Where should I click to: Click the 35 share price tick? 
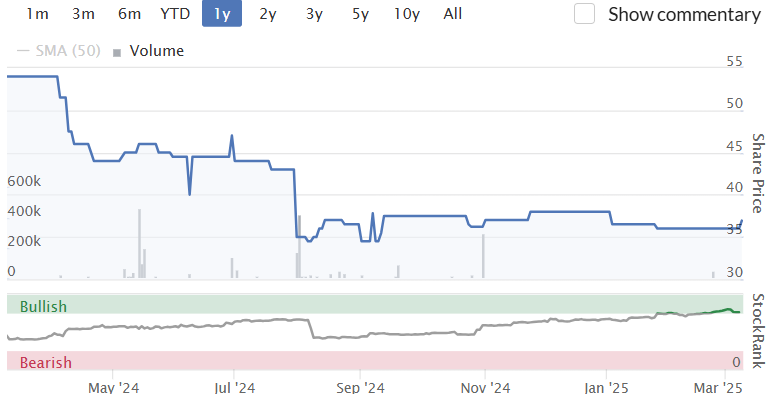click(x=734, y=230)
